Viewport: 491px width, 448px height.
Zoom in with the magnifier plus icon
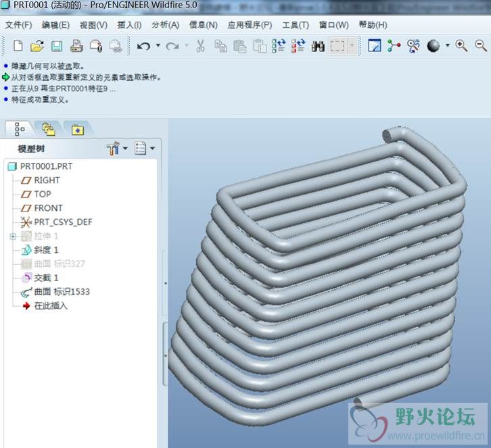pyautogui.click(x=461, y=46)
